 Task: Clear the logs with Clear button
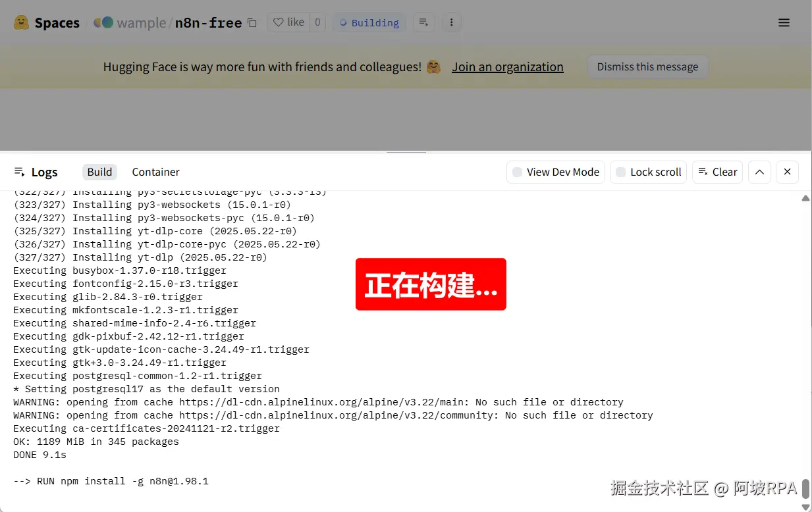(x=717, y=172)
